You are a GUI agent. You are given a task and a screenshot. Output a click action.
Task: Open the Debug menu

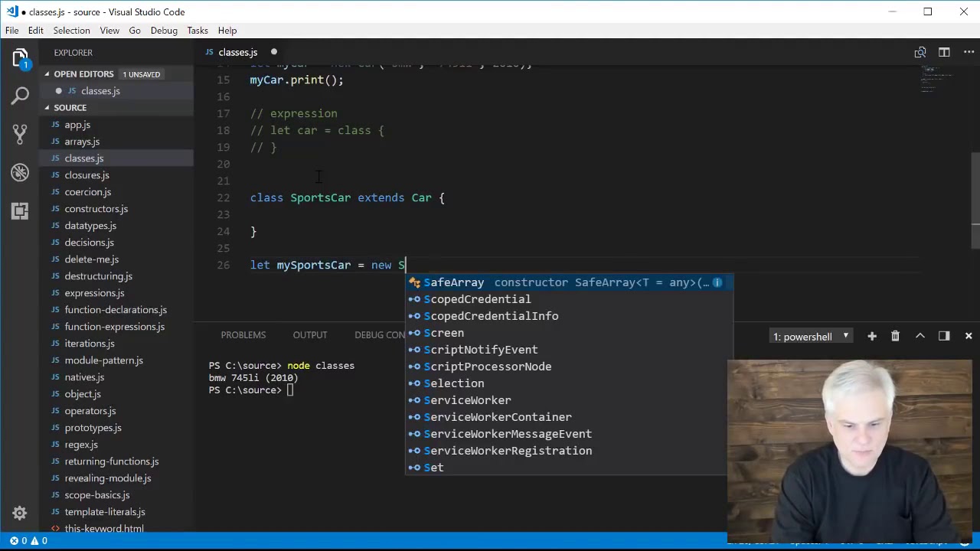(164, 31)
